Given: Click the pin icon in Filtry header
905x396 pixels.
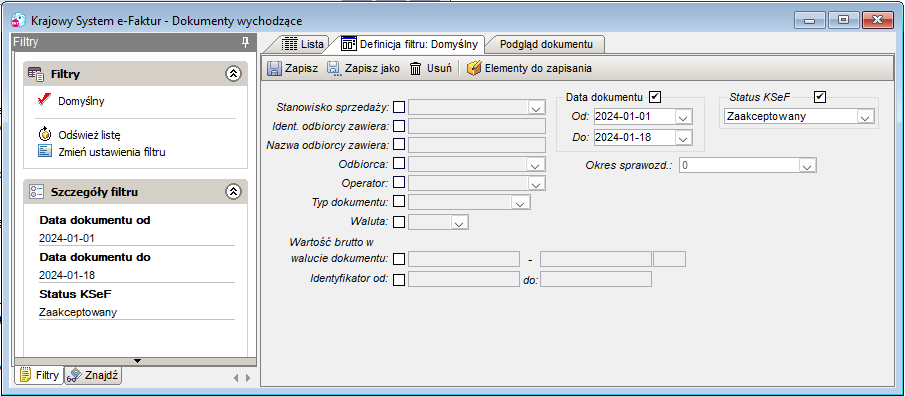Looking at the screenshot, I should [245, 42].
